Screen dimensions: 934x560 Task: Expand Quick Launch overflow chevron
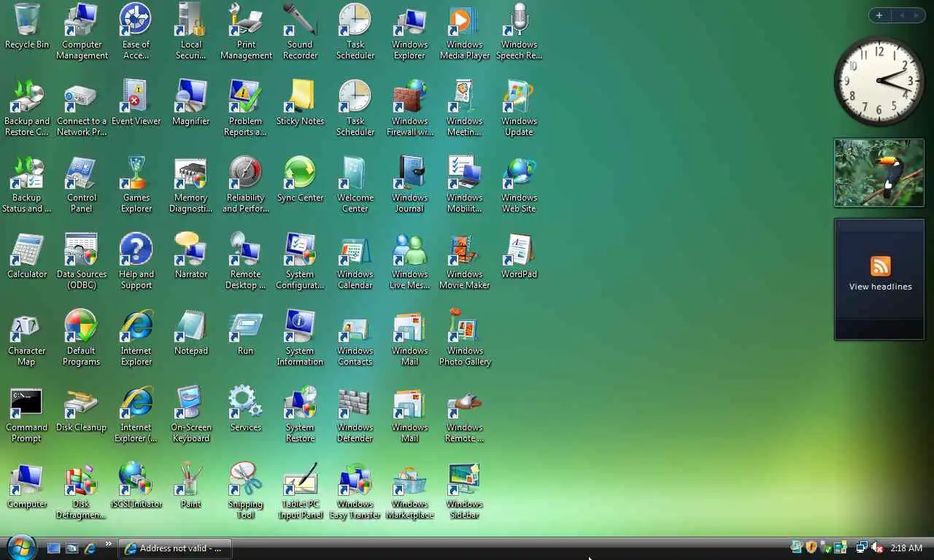click(108, 544)
